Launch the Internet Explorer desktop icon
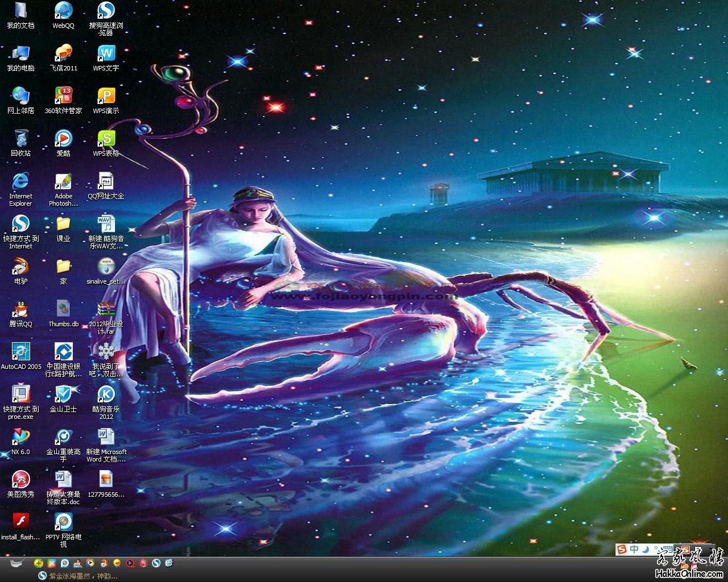The width and height of the screenshot is (728, 582). [20, 189]
